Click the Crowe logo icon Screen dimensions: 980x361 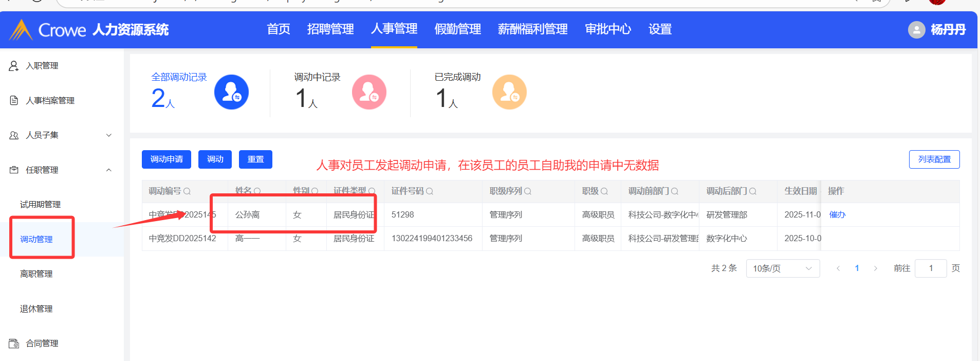pos(21,30)
